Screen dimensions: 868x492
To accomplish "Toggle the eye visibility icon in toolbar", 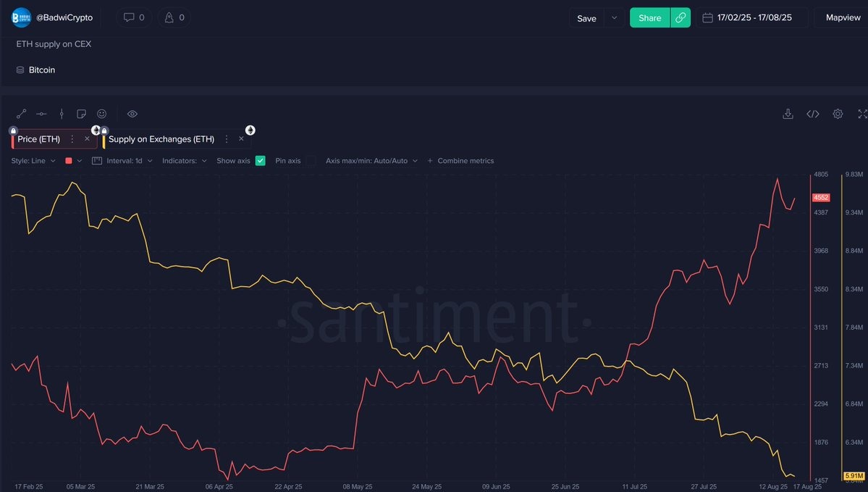I will (x=132, y=114).
